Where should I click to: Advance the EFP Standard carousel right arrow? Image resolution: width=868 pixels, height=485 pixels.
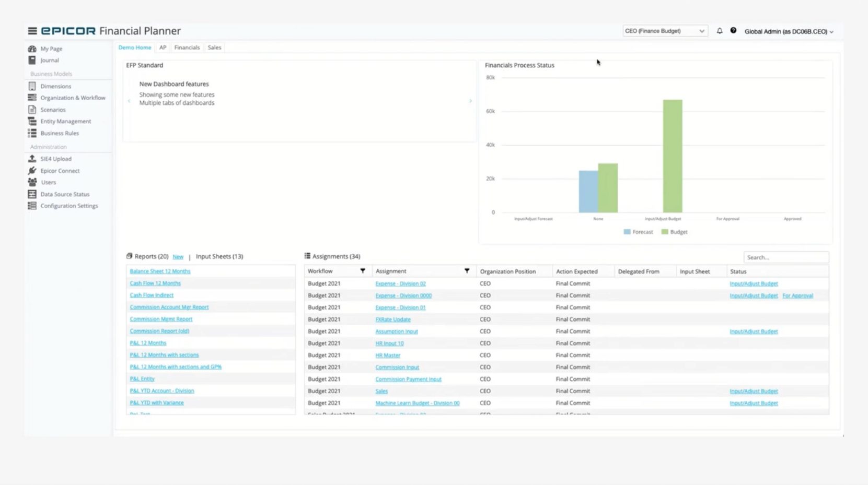pos(470,101)
